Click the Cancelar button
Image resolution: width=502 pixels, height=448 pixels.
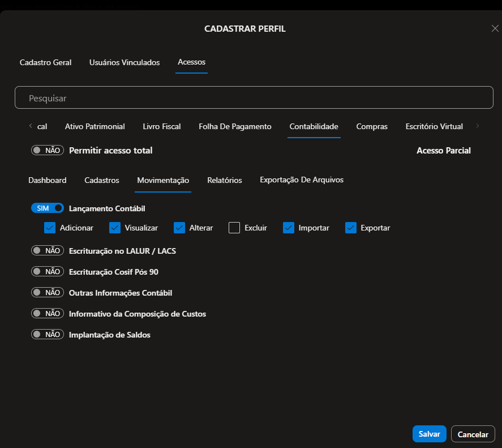[473, 434]
